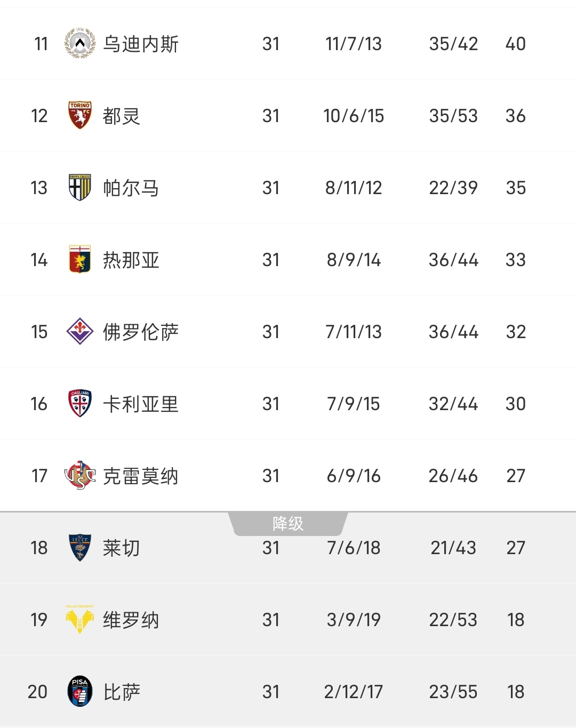Open team page for 乌迪内斯

[141, 44]
